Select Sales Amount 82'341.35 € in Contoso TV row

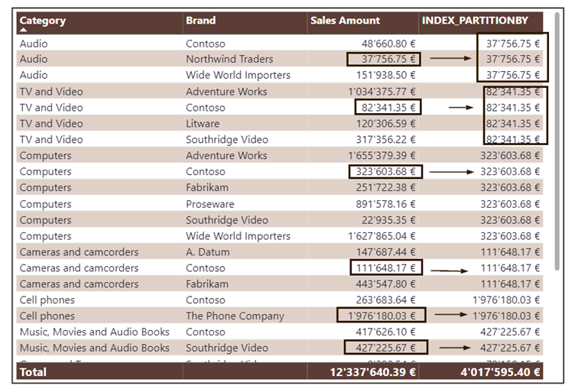[x=388, y=107]
